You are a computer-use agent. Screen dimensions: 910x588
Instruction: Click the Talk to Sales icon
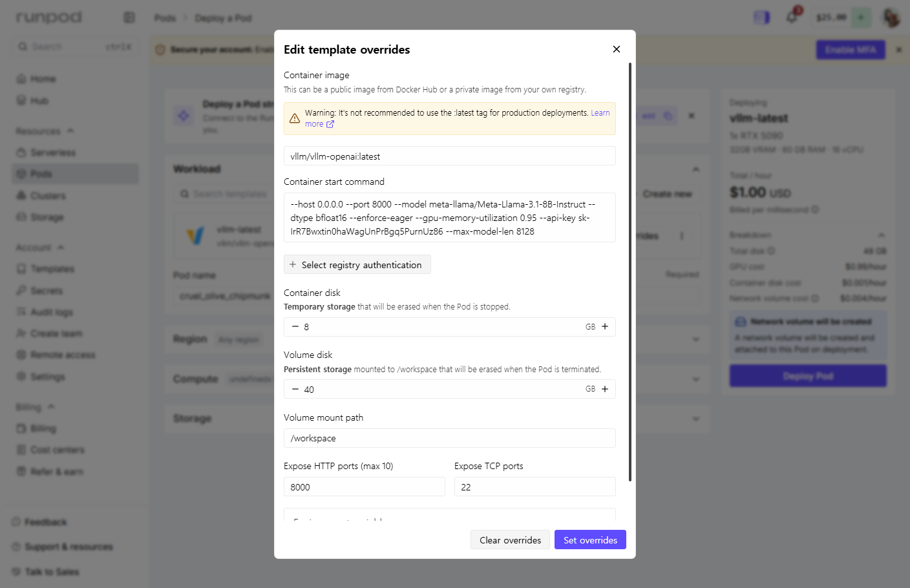(x=16, y=572)
